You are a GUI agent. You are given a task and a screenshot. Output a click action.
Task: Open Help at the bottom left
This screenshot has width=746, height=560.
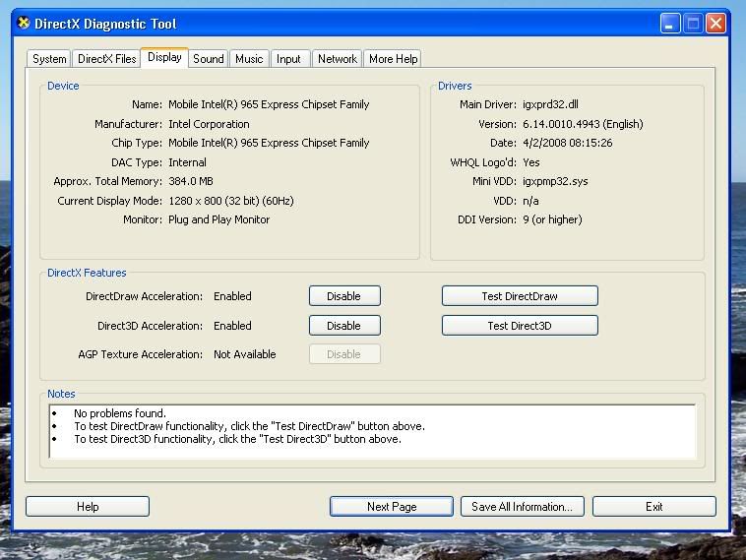[x=88, y=506]
